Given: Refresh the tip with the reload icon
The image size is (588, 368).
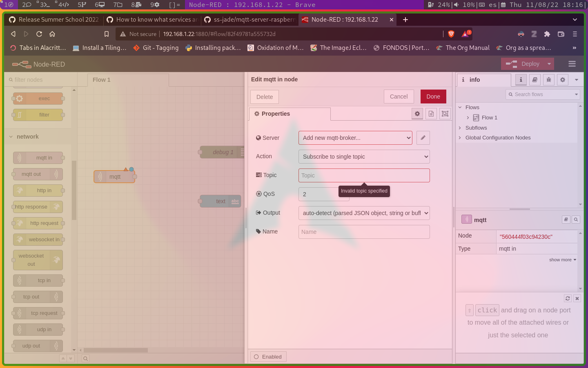Looking at the screenshot, I should [568, 298].
